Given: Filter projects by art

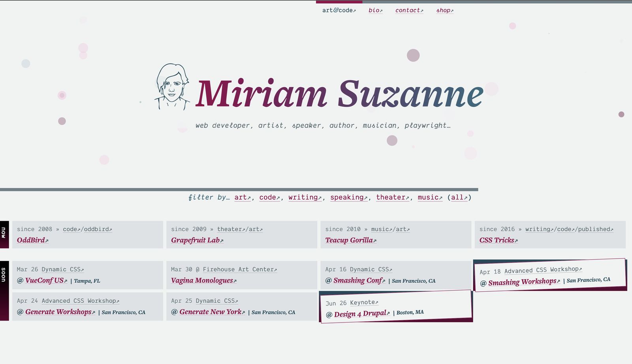Looking at the screenshot, I should 242,197.
